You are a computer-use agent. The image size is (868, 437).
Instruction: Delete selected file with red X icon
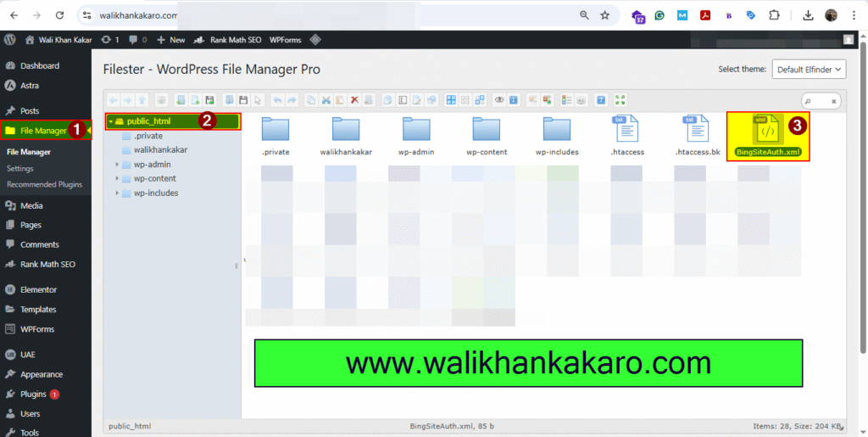354,100
